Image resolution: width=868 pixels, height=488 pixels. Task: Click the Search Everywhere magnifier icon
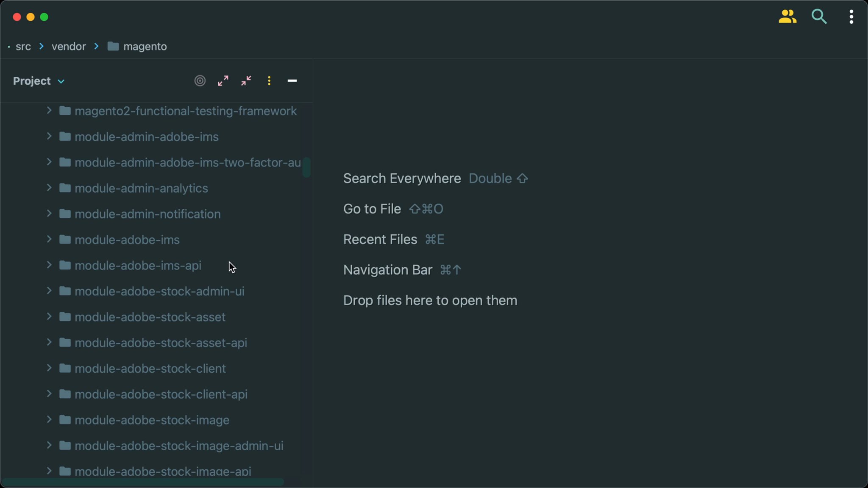(819, 17)
